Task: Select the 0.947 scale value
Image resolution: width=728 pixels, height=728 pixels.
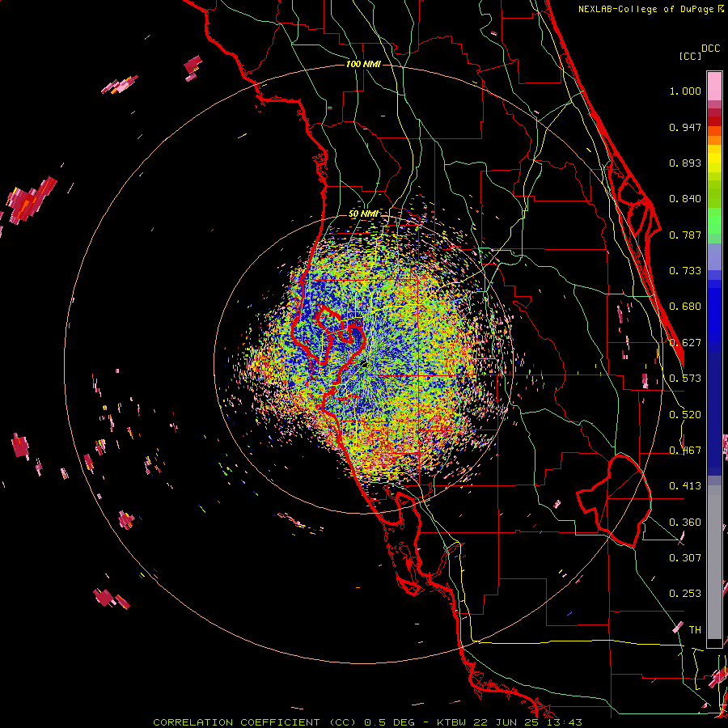Action: tap(685, 127)
